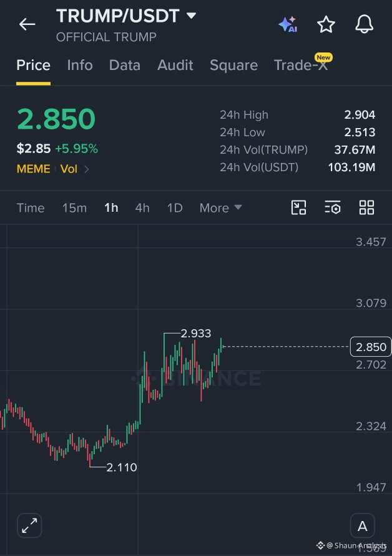392x556 pixels.
Task: Select the 15m chart interval
Action: 74,208
